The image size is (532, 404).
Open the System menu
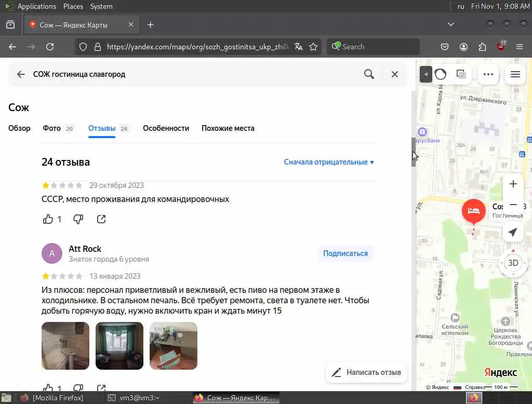101,6
